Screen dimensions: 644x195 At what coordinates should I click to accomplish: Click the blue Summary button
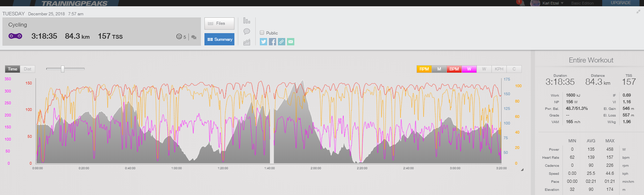point(219,39)
